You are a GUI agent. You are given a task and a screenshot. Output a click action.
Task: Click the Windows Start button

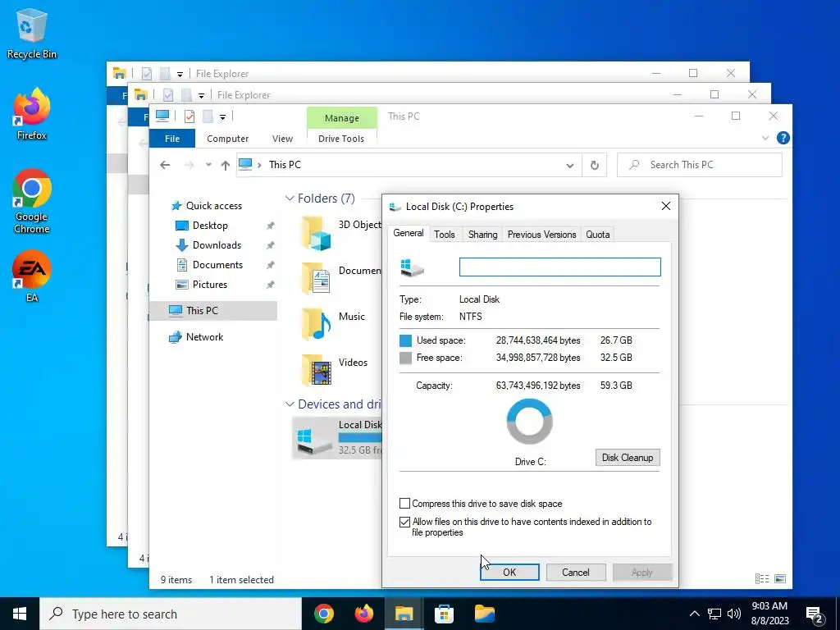[20, 614]
